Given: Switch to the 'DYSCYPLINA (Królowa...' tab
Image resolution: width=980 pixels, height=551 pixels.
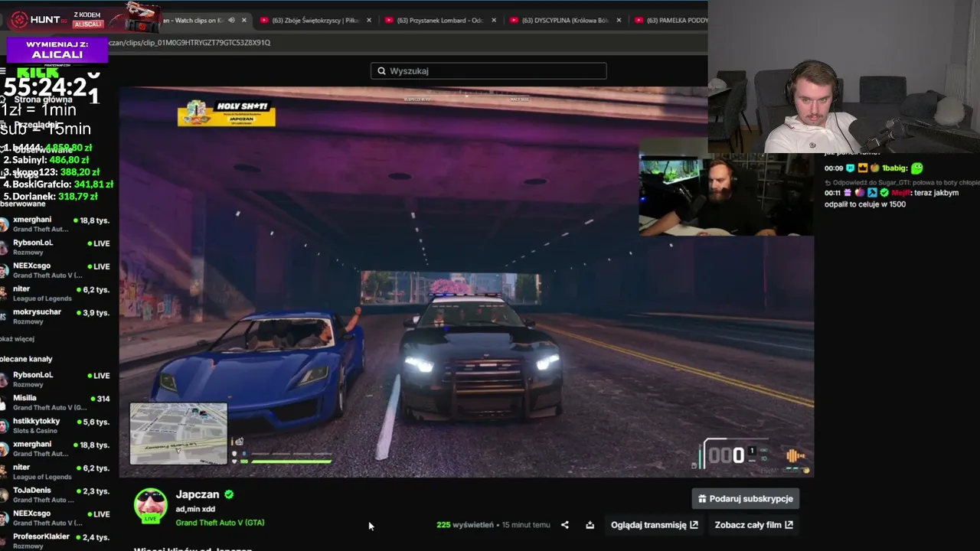Looking at the screenshot, I should 564,21.
